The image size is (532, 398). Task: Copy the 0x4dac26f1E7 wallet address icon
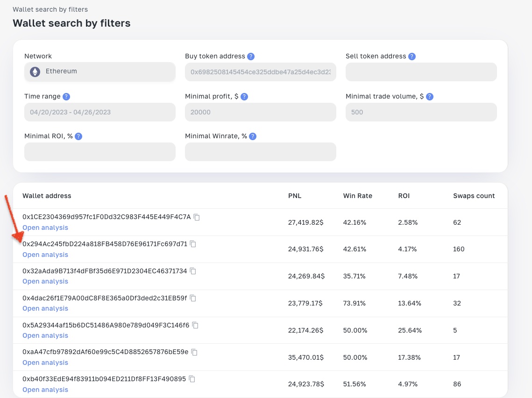(x=193, y=298)
